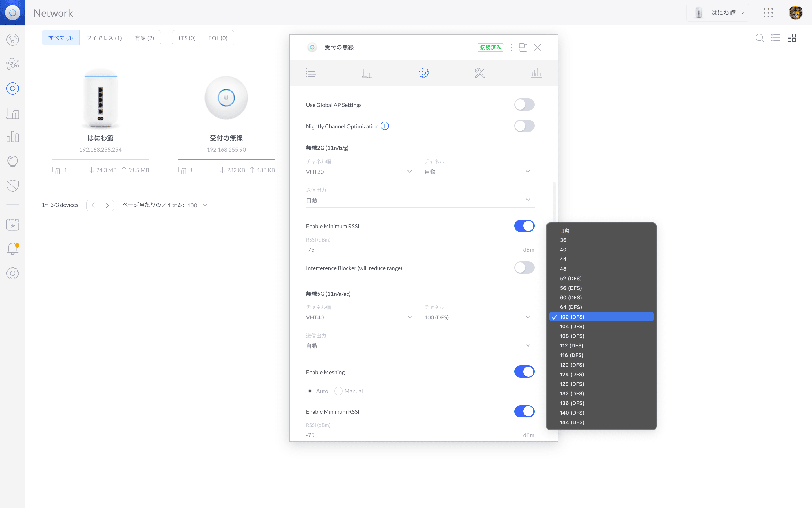Select the LTS (0) filter tab
812x508 pixels.
point(187,38)
